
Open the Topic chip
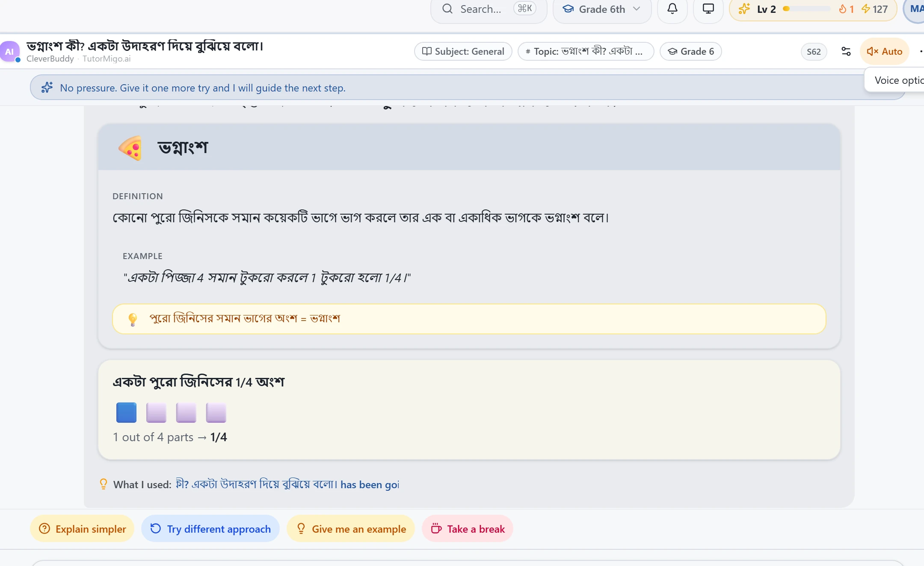pyautogui.click(x=586, y=51)
